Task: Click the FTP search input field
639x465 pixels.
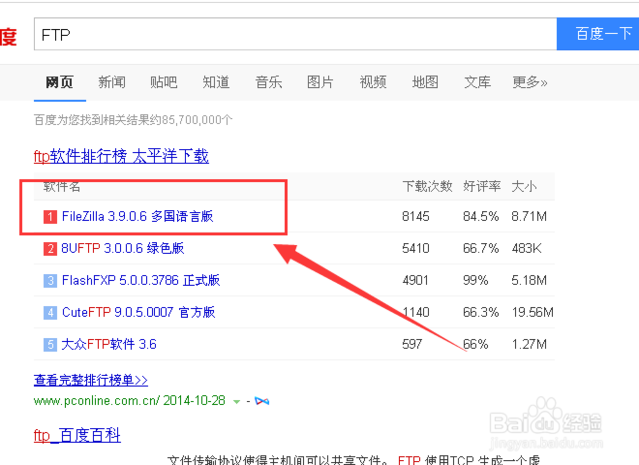Action: pos(295,34)
